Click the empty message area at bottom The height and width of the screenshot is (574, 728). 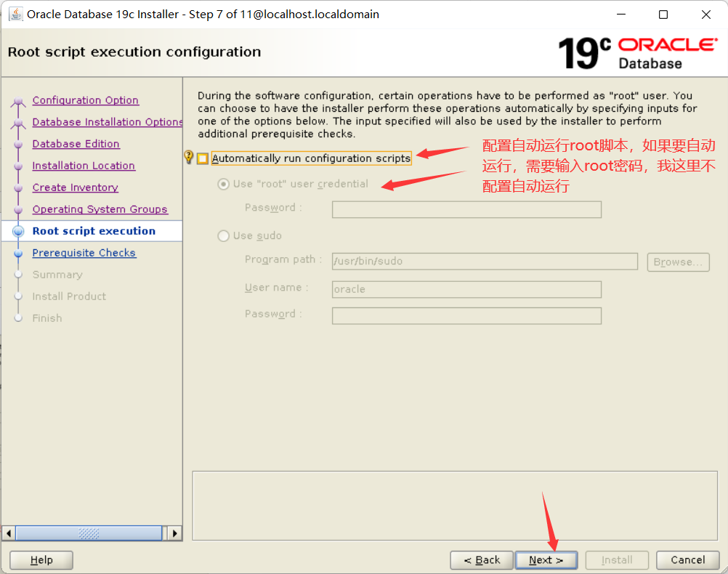point(455,506)
